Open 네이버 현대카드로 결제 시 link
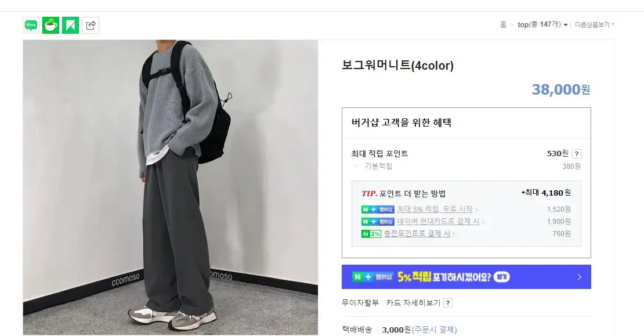The height and width of the screenshot is (336, 644). coord(438,222)
